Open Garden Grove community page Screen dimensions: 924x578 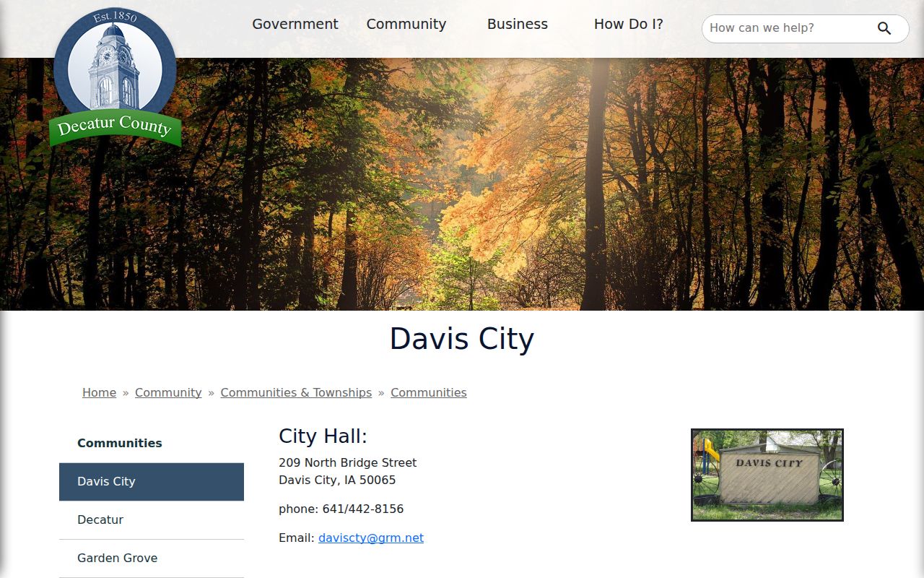click(152, 558)
